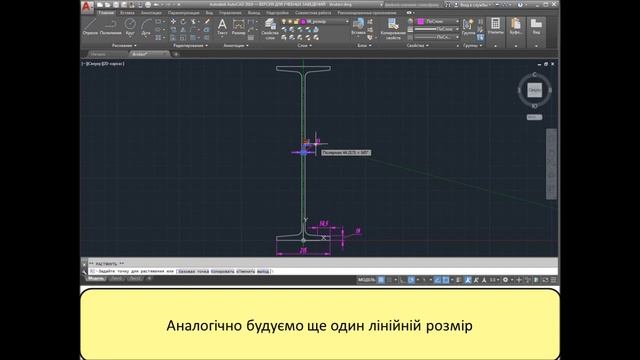Select the Rotate tool in the modify panel

pos(183,21)
